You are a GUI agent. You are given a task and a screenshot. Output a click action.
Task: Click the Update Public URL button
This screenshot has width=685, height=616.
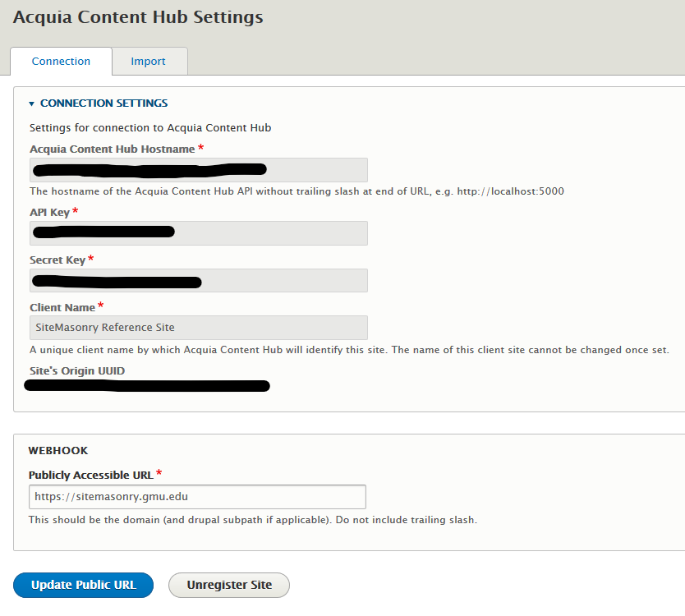(82, 585)
